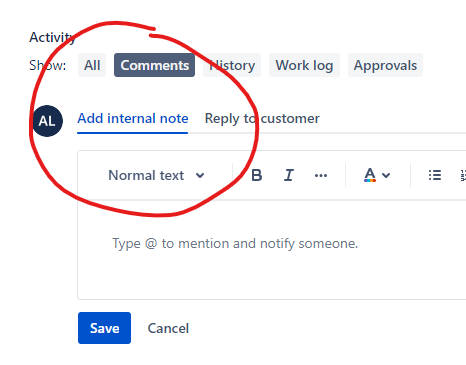The width and height of the screenshot is (466, 365).
Task: Open more formatting options ellipsis
Action: pos(321,175)
